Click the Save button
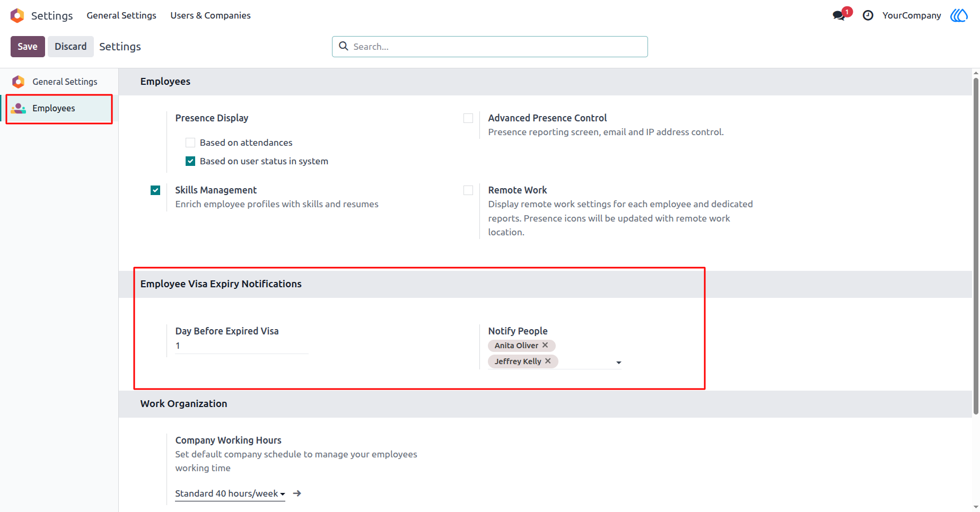Image resolution: width=980 pixels, height=512 pixels. [28, 47]
